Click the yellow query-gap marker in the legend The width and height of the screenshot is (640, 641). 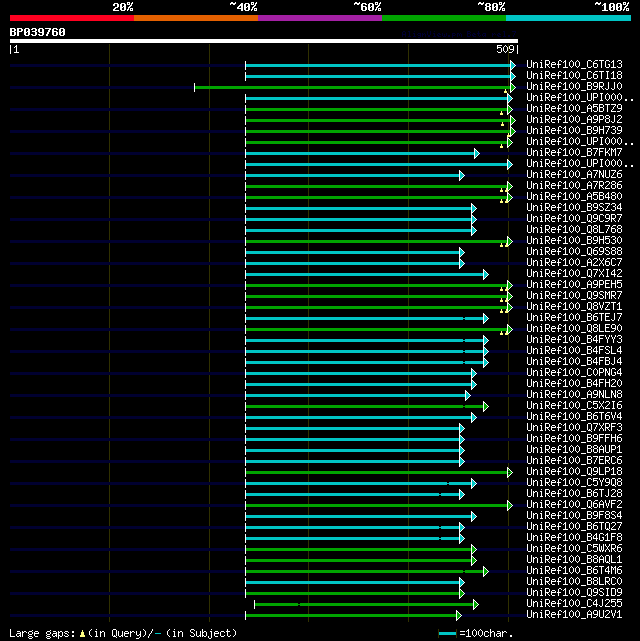click(x=82, y=634)
